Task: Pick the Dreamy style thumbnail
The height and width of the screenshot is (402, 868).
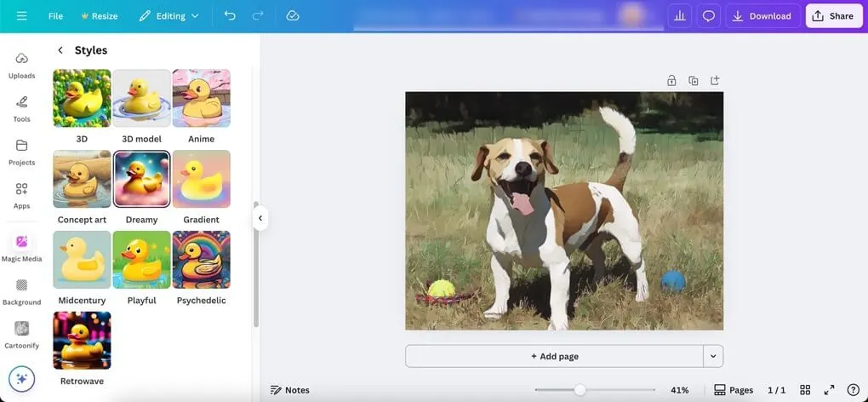Action: 142,179
